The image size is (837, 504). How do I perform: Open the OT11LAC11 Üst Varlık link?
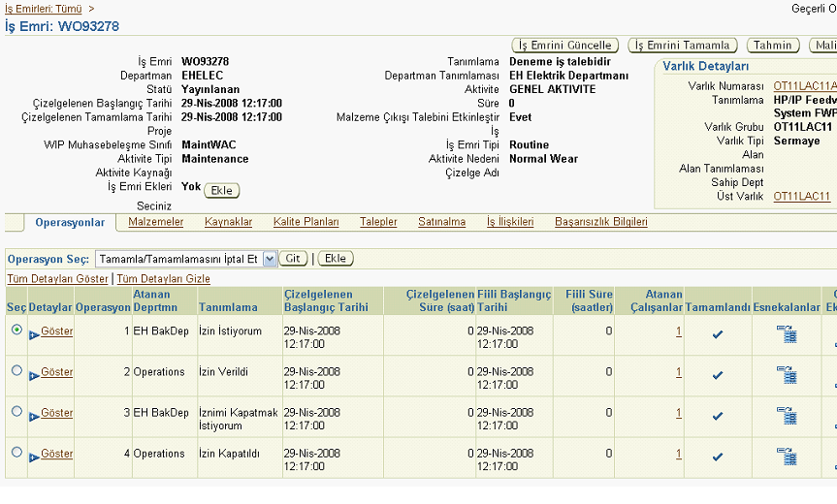[x=801, y=196]
